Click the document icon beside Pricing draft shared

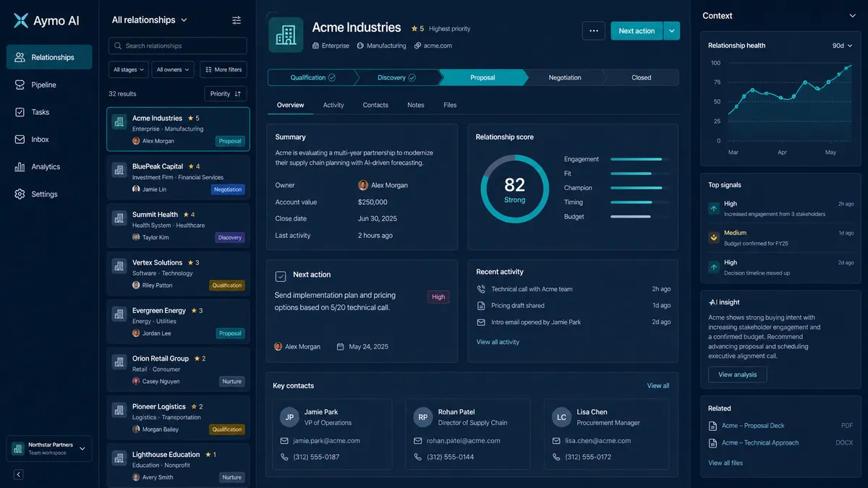click(x=481, y=306)
